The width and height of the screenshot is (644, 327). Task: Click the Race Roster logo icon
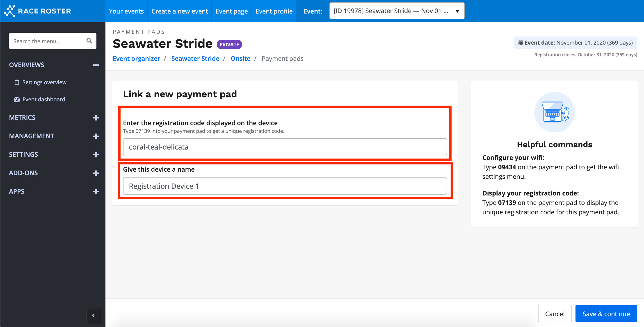(x=10, y=11)
